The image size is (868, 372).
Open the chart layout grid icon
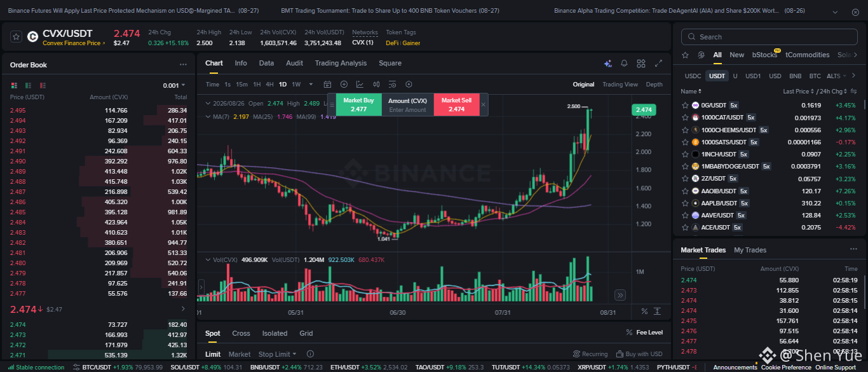click(641, 64)
